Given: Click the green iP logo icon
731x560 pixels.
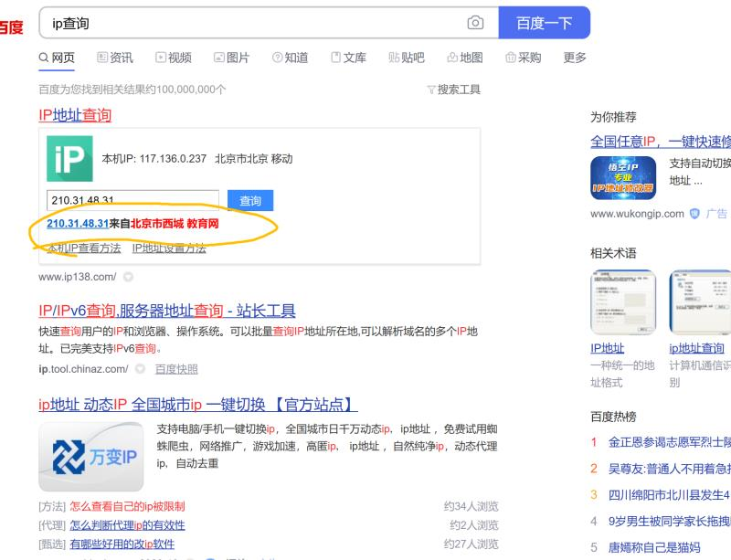Looking at the screenshot, I should 70,159.
